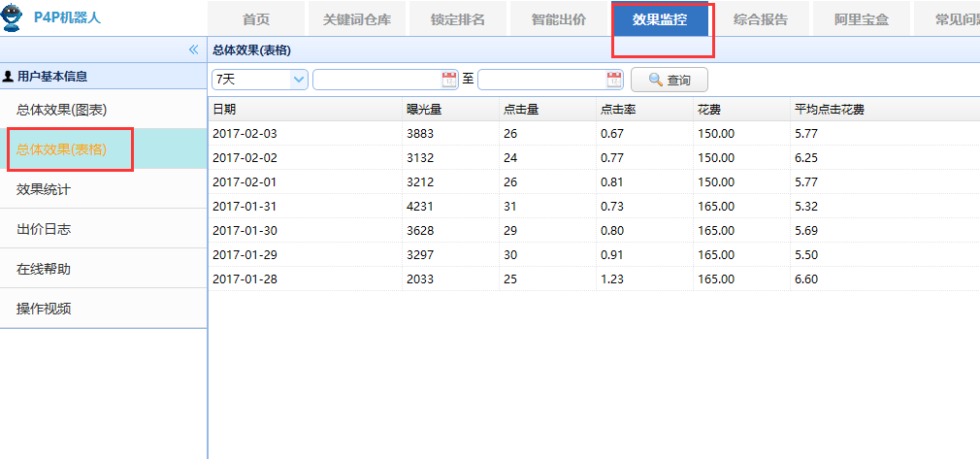Click the P4P robot logo icon
The width and height of the screenshot is (980, 459).
click(13, 17)
